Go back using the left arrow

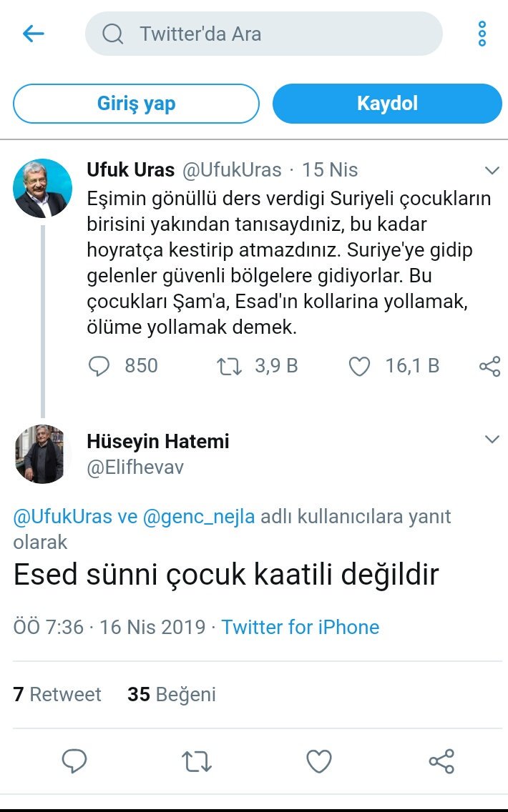click(33, 34)
